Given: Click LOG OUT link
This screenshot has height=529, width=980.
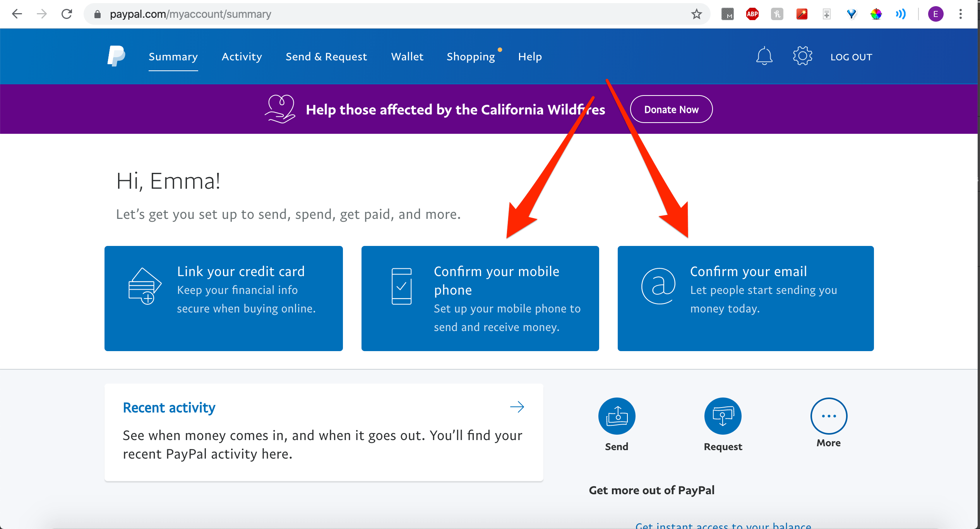Looking at the screenshot, I should point(851,57).
